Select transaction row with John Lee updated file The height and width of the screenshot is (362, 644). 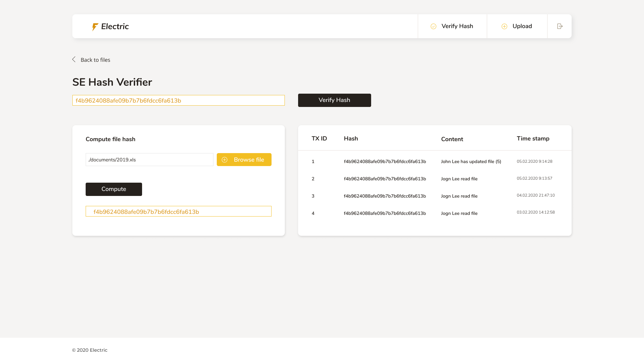[x=471, y=161]
